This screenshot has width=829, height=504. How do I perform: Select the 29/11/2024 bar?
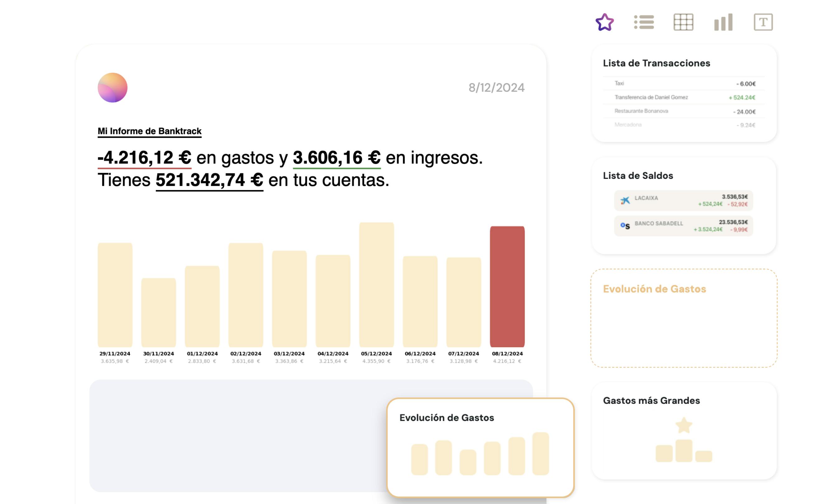point(115,295)
